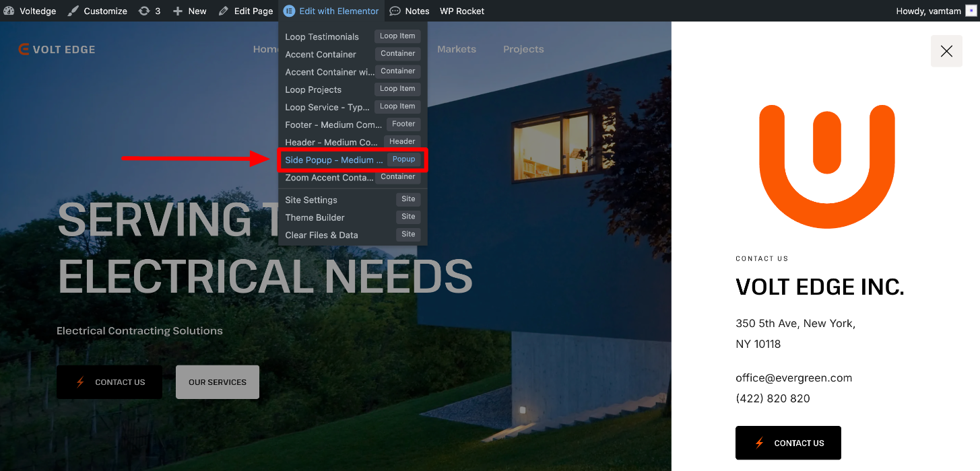Click the New plus icon
The width and height of the screenshot is (980, 471).
pyautogui.click(x=178, y=11)
